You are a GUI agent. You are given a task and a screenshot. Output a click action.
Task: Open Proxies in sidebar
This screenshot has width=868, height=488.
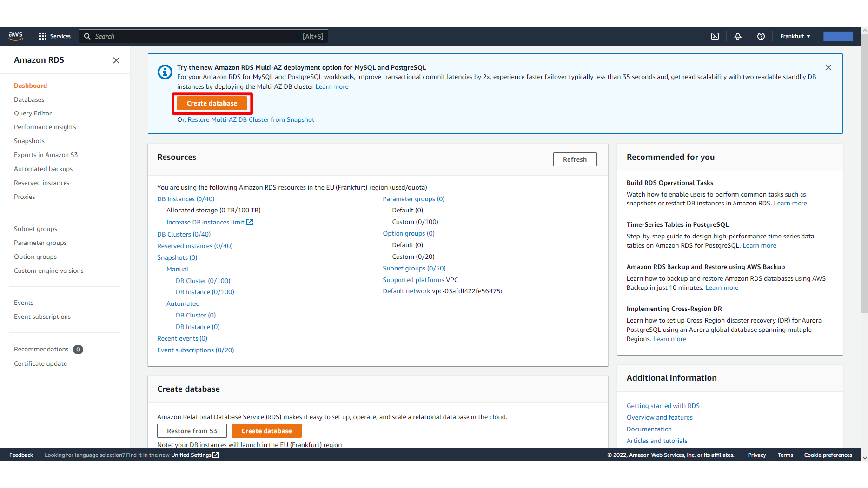click(25, 197)
